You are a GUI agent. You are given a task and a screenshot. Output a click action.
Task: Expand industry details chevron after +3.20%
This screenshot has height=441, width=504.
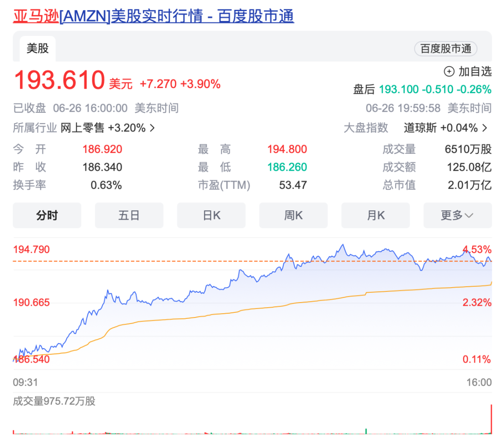click(152, 128)
